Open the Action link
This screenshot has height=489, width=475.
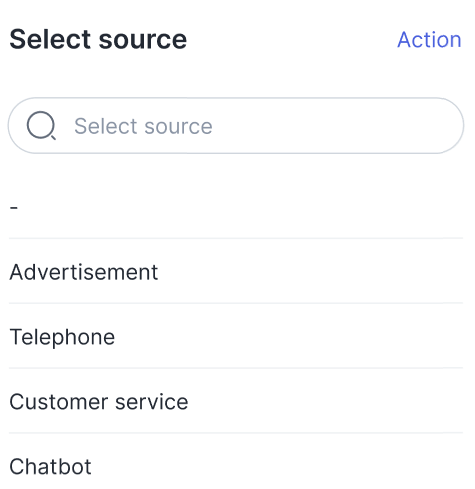429,40
